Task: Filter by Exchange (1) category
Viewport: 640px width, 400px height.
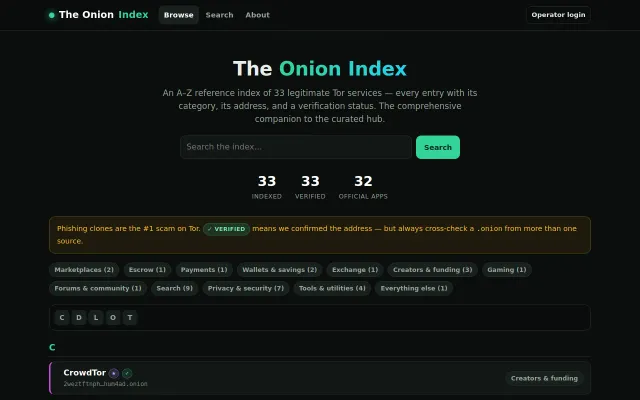Action: click(355, 270)
